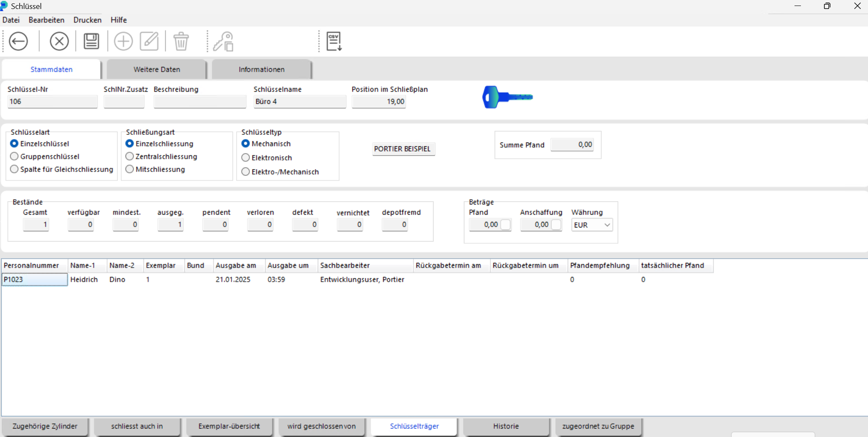Click the CSV export toolbar icon
This screenshot has width=868, height=437.
334,41
